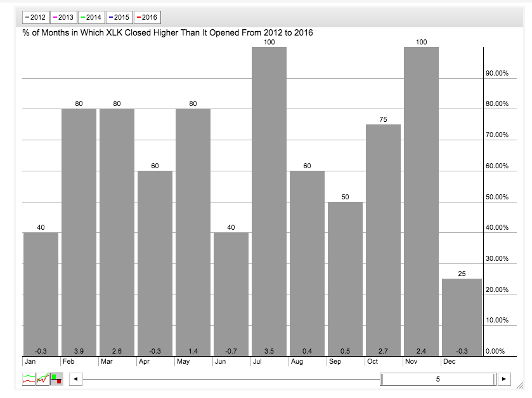Click the 20.00% y-axis label
The image size is (532, 398).
click(x=497, y=289)
